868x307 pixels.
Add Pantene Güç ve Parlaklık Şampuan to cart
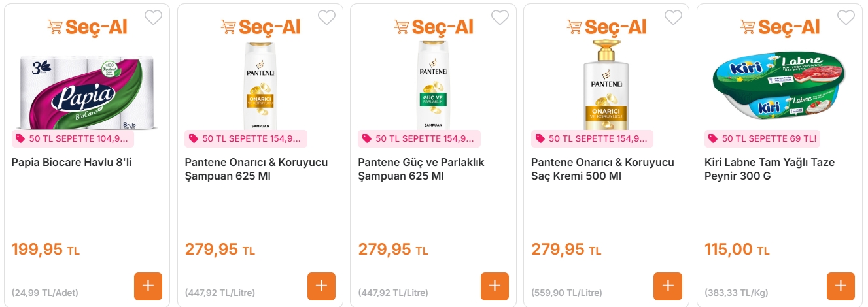pyautogui.click(x=495, y=286)
